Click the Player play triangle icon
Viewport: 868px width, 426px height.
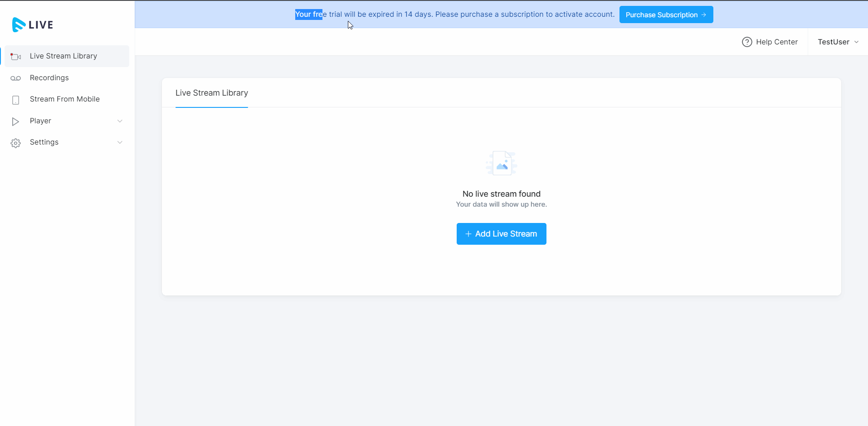click(16, 121)
